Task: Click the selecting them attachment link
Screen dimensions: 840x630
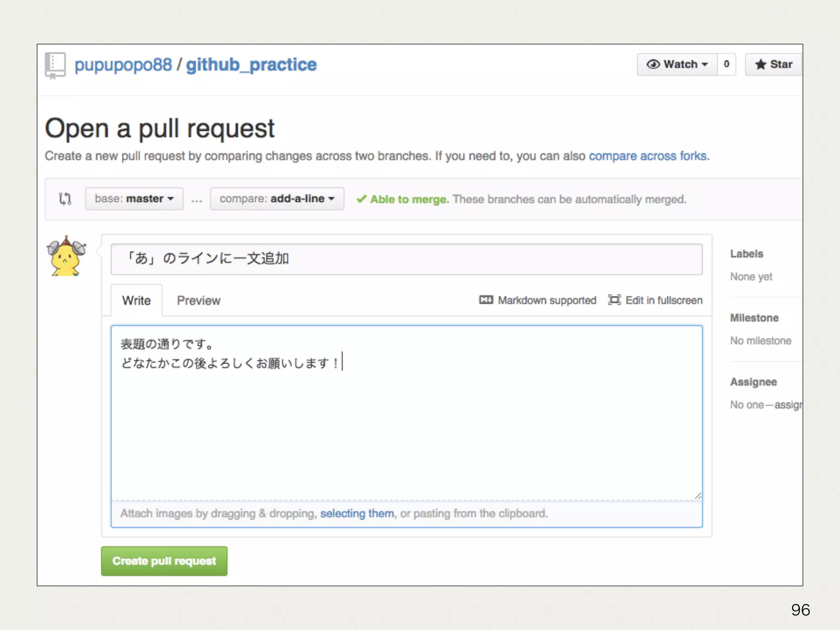Action: tap(357, 514)
